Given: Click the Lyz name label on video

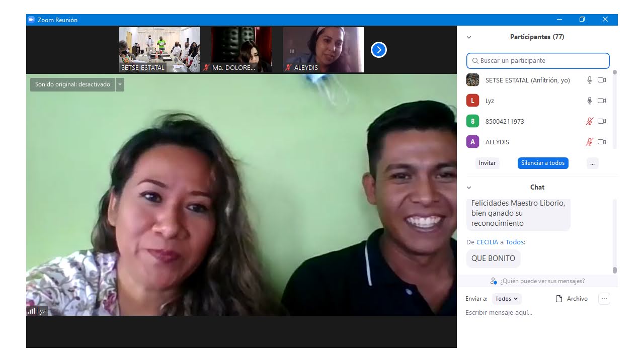Looking at the screenshot, I should click(x=41, y=311).
